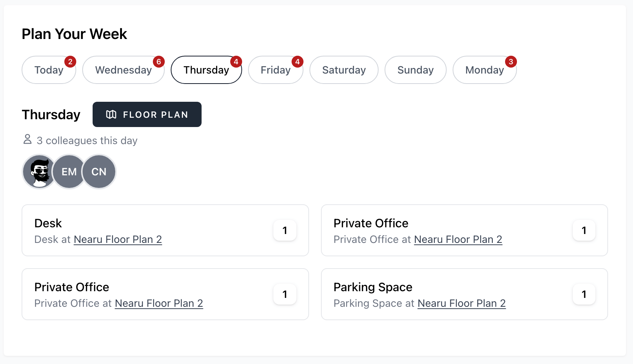Switch to Monday
Viewport: 633px width, 364px height.
click(485, 70)
